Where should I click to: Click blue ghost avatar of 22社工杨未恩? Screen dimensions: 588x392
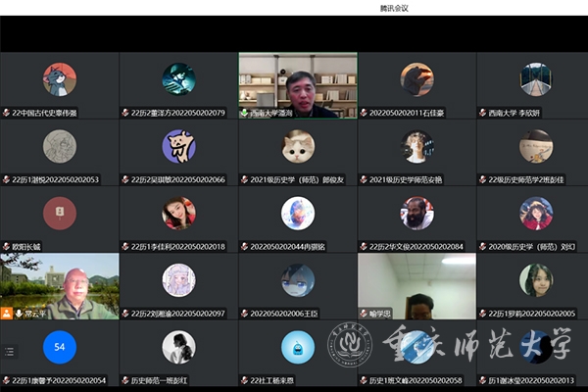pyautogui.click(x=298, y=346)
